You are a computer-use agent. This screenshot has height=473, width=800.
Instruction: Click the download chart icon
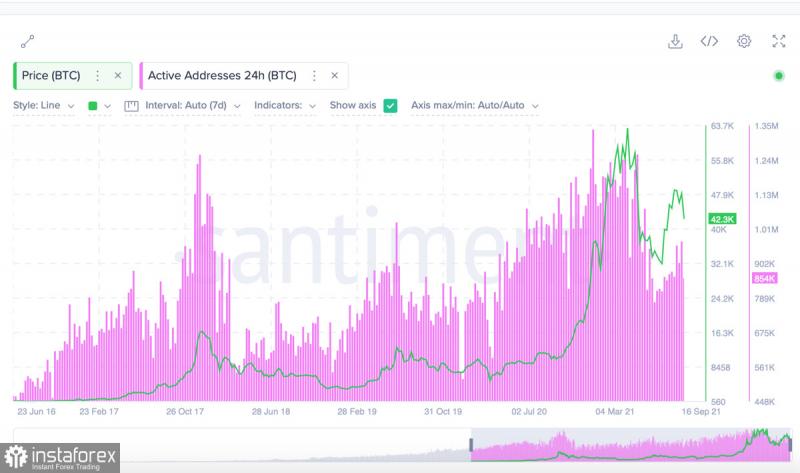[675, 41]
